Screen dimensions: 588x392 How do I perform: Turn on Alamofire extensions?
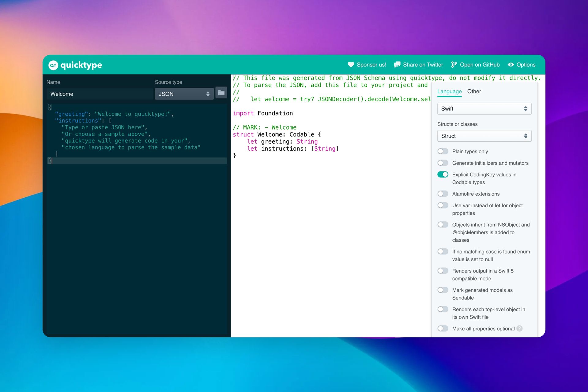[x=443, y=194]
